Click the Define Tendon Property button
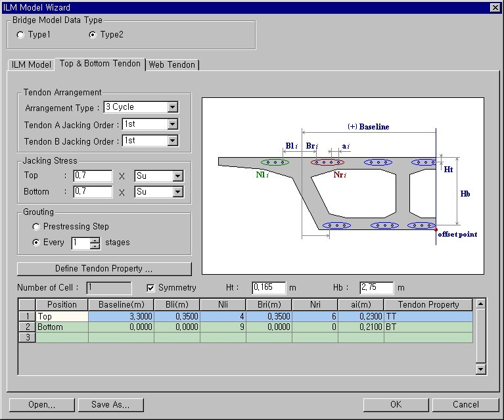Screen dimensions: 504x420 [x=104, y=269]
